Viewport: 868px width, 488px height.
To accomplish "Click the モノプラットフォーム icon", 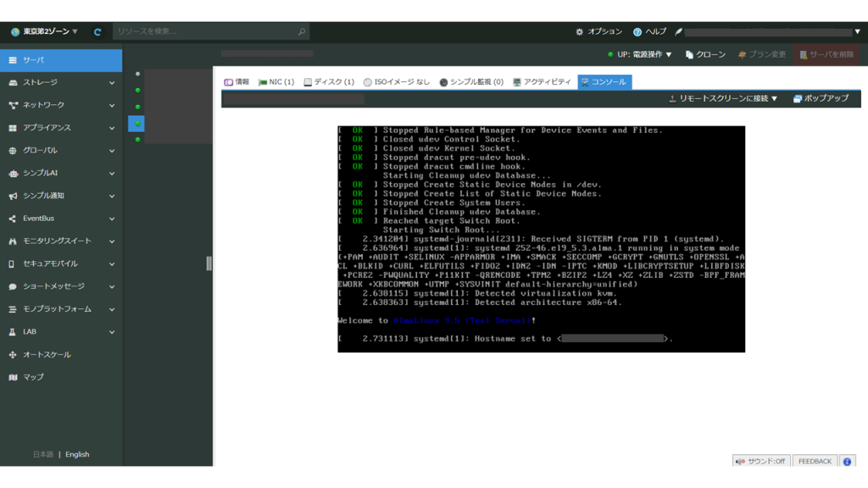I will tap(13, 309).
